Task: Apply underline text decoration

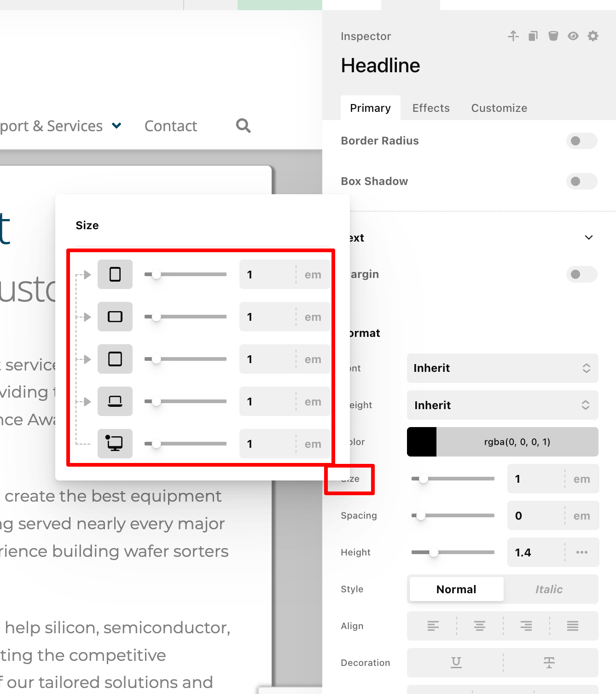Action: (456, 663)
